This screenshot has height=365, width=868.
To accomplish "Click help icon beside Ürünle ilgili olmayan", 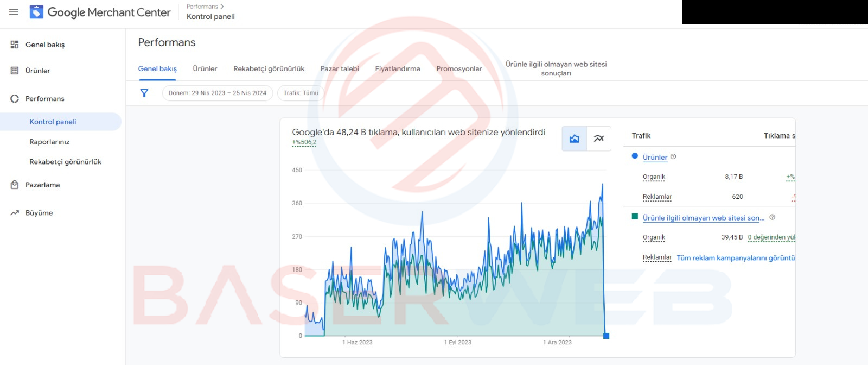I will (772, 217).
